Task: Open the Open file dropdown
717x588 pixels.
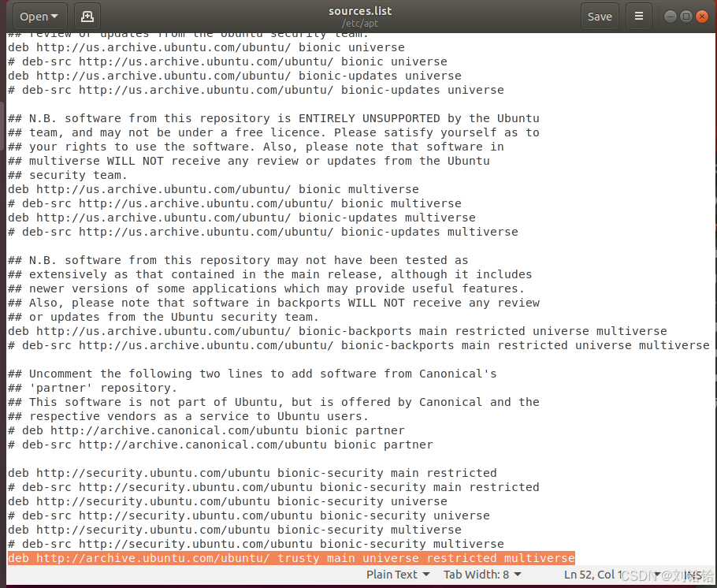Action: pyautogui.click(x=39, y=16)
